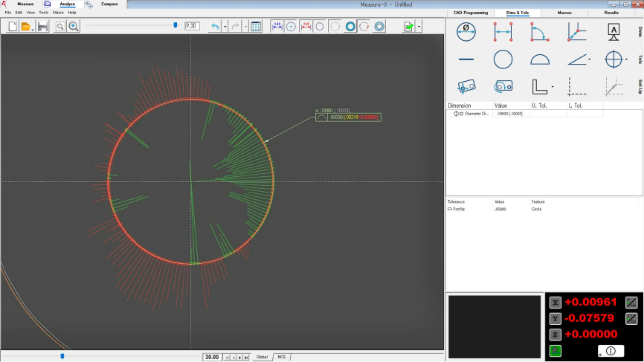This screenshot has width=644, height=362.
Task: Select the Profile tolerance row
Action: pos(544,210)
